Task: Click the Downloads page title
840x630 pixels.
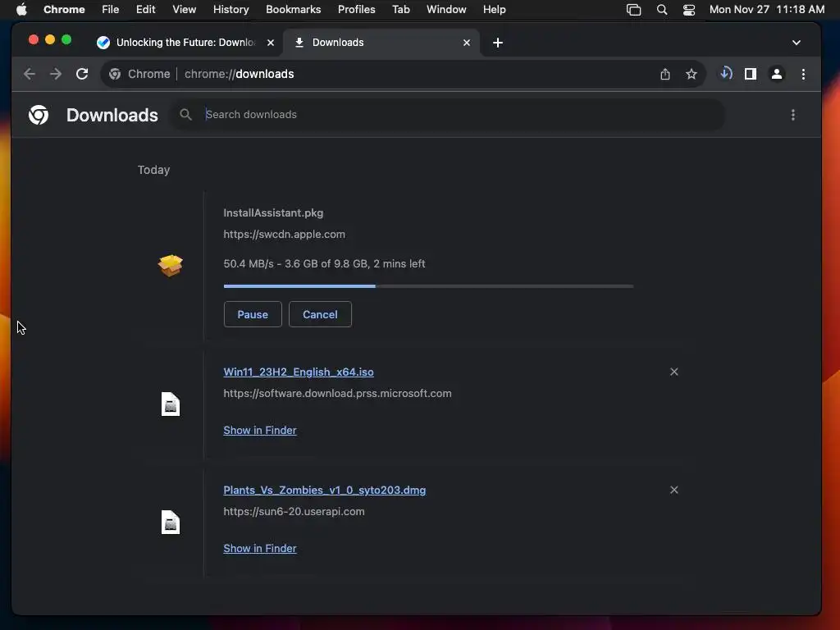Action: coord(112,115)
